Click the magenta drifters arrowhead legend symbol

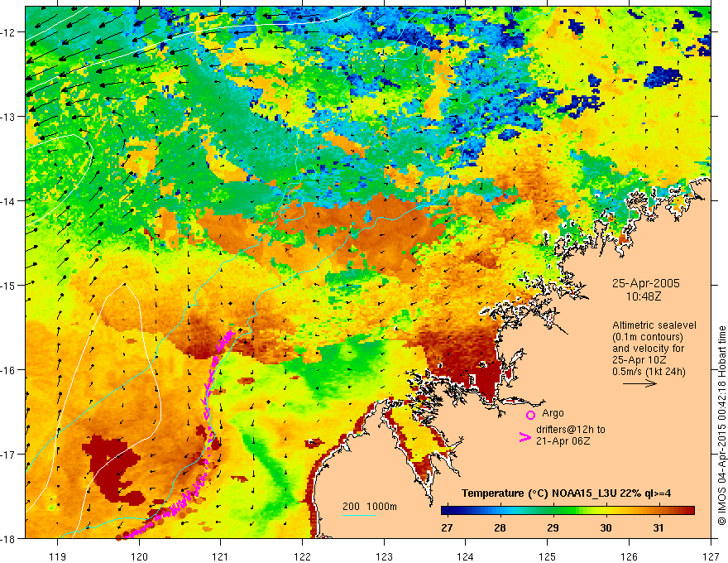(525, 437)
